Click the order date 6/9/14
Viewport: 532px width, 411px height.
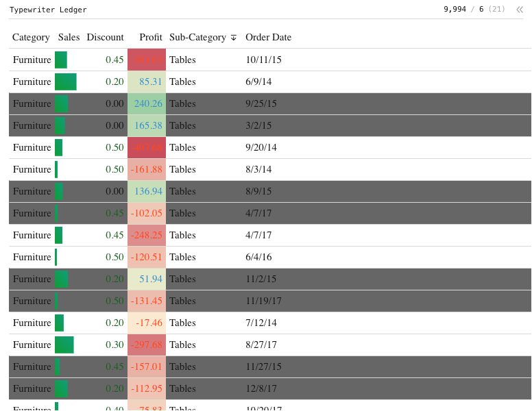click(x=258, y=82)
